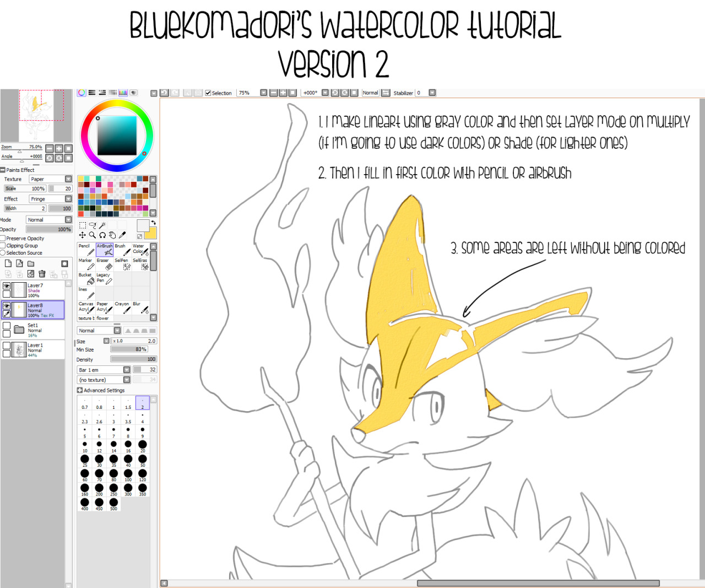Hide Layer7 using its eye icon

click(x=7, y=286)
